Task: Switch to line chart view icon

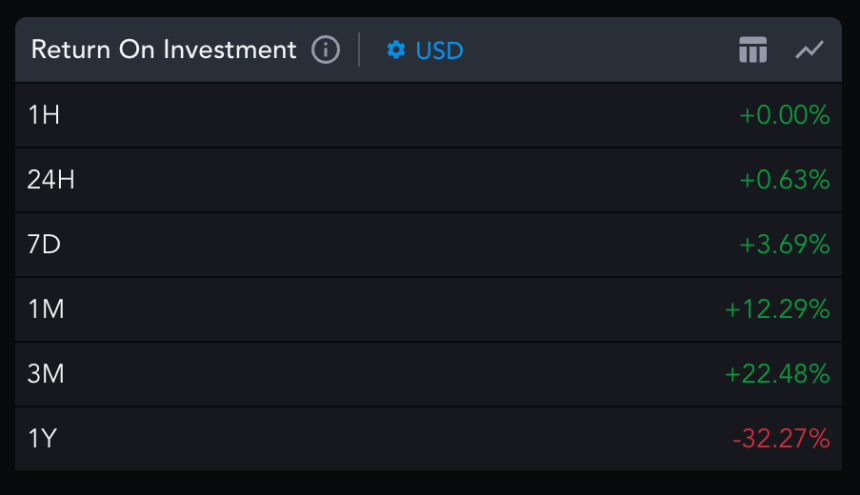Action: click(809, 49)
